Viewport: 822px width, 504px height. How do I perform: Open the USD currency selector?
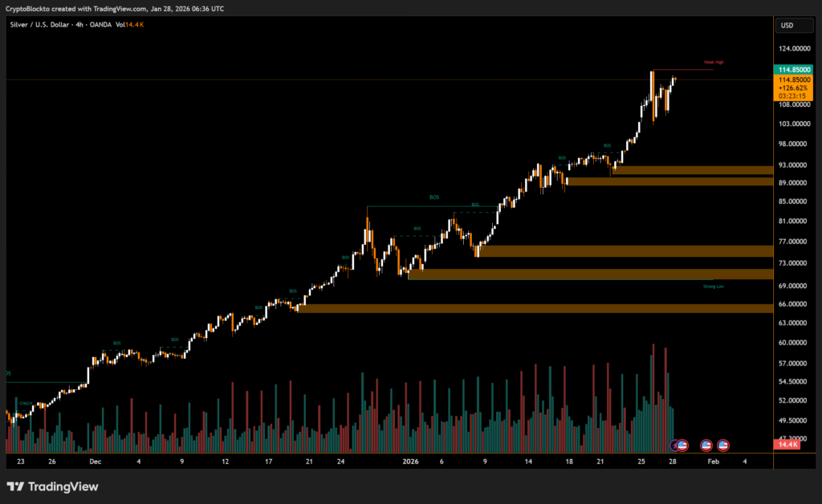point(787,25)
